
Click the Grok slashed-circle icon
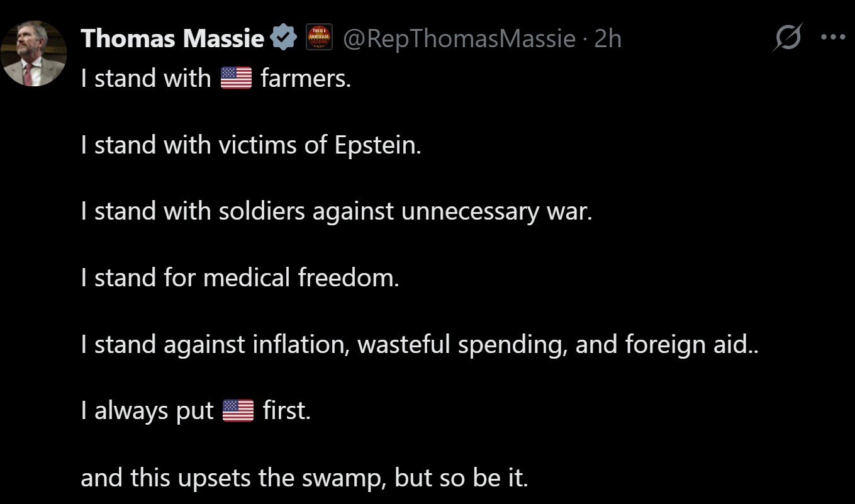[788, 37]
